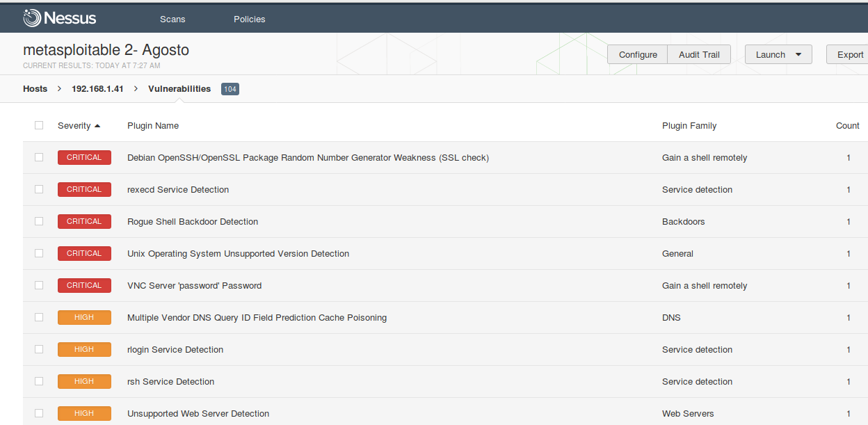Click 'CURRENT RESULTS: TODAY AT 7:27 AM' text

pos(92,66)
